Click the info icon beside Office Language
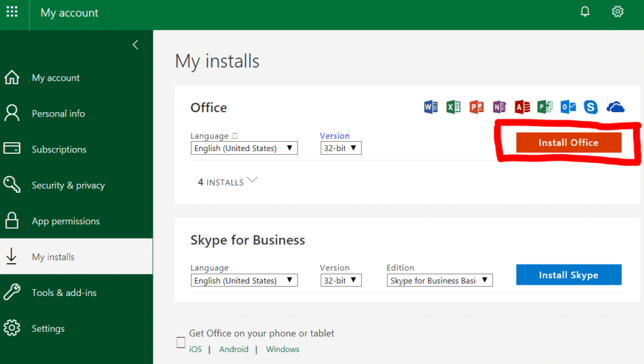The height and width of the screenshot is (364, 644). pos(235,135)
